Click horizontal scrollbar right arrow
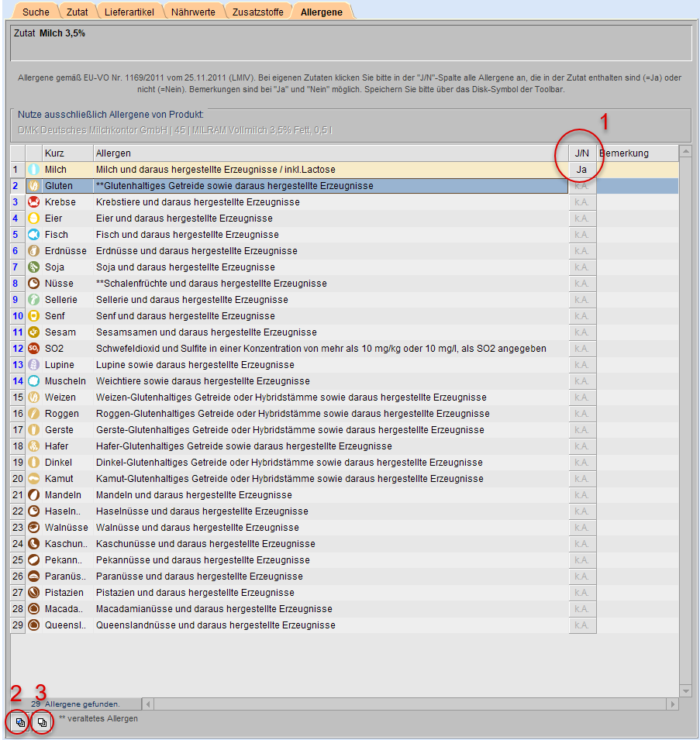Screen dimensions: 700x740 [672, 704]
